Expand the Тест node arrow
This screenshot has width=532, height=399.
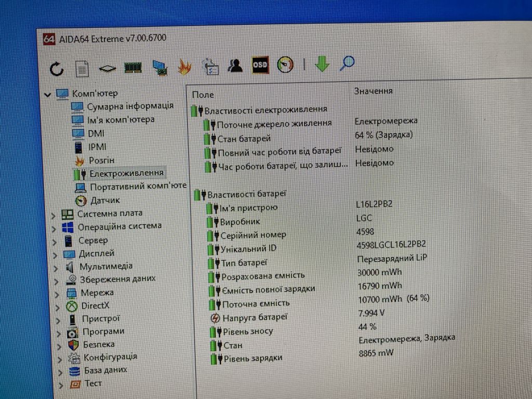[61, 385]
